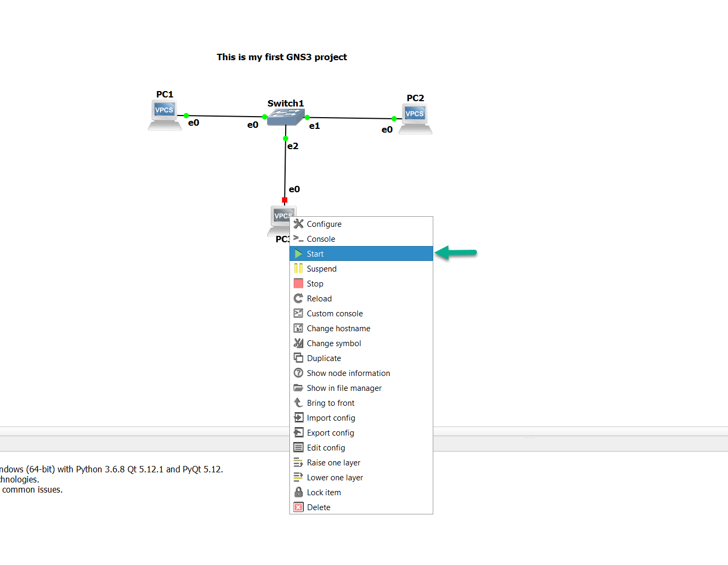
Task: Click the Console prompt icon
Action: click(298, 239)
